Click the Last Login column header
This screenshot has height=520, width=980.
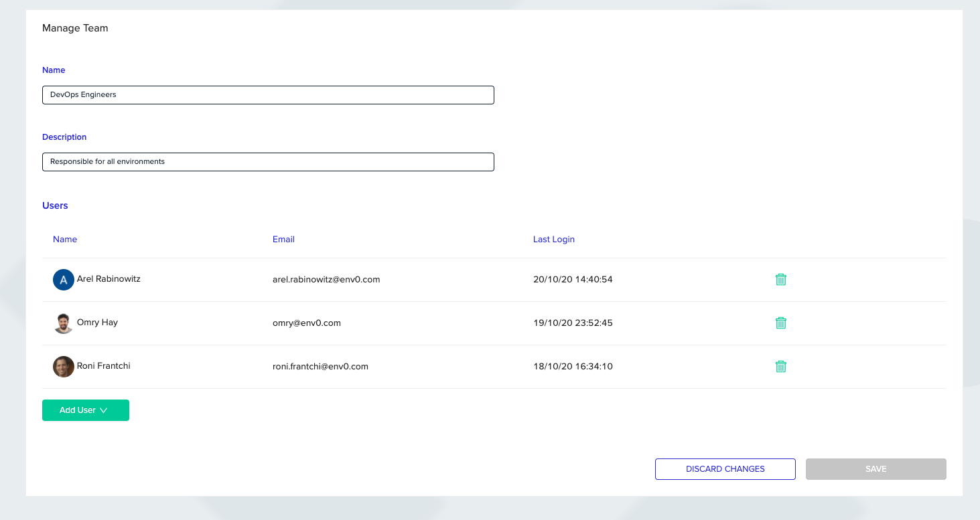coord(554,240)
